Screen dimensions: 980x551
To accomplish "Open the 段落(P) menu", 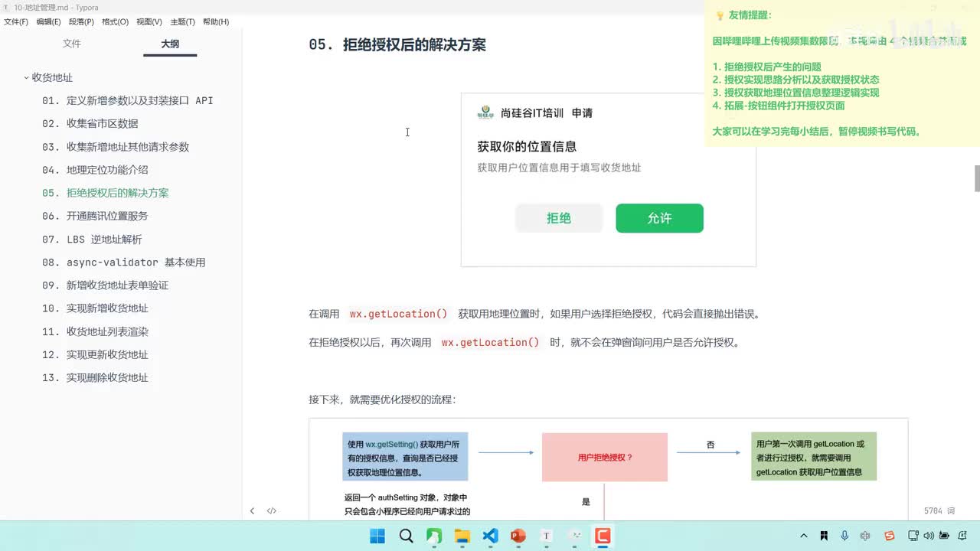I will 81,21.
